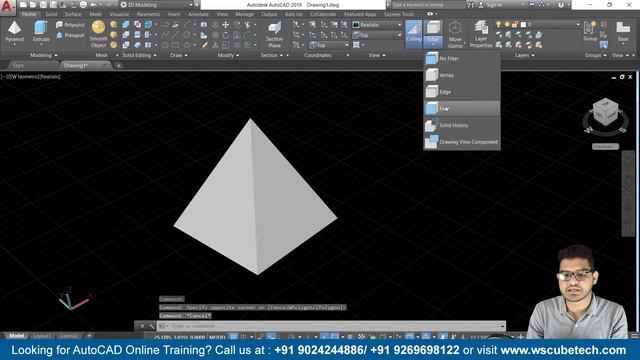
Task: Expand the Modeling panel
Action: (x=44, y=55)
